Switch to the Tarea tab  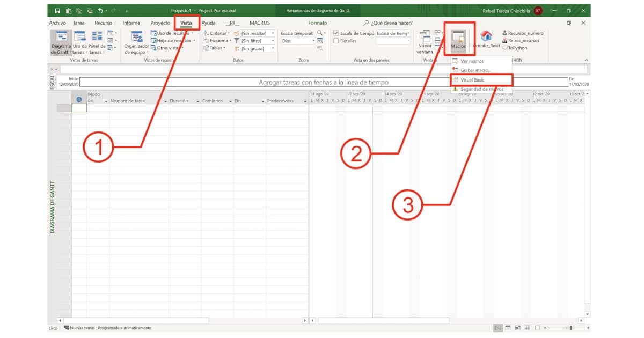(x=78, y=23)
